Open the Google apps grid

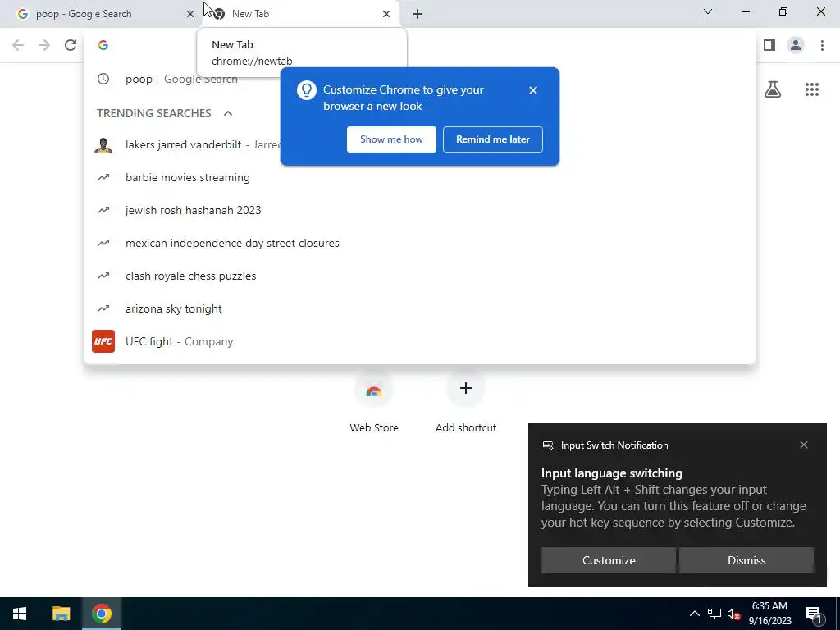click(x=812, y=89)
